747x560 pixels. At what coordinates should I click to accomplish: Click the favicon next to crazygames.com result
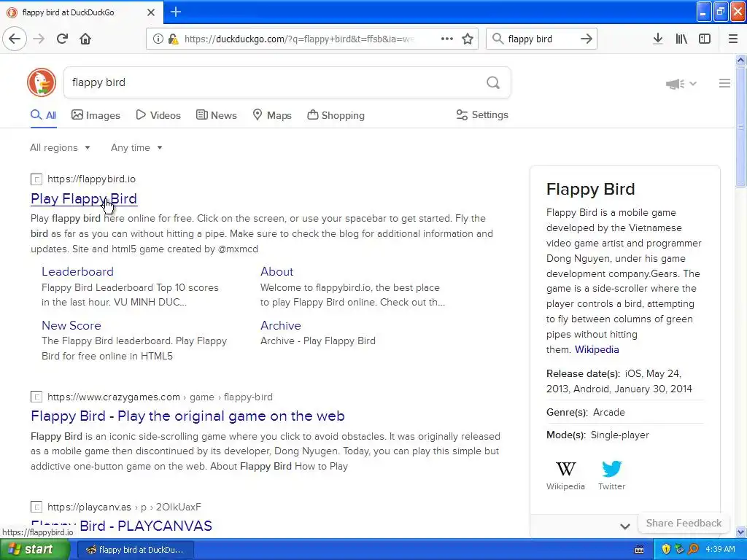click(36, 397)
